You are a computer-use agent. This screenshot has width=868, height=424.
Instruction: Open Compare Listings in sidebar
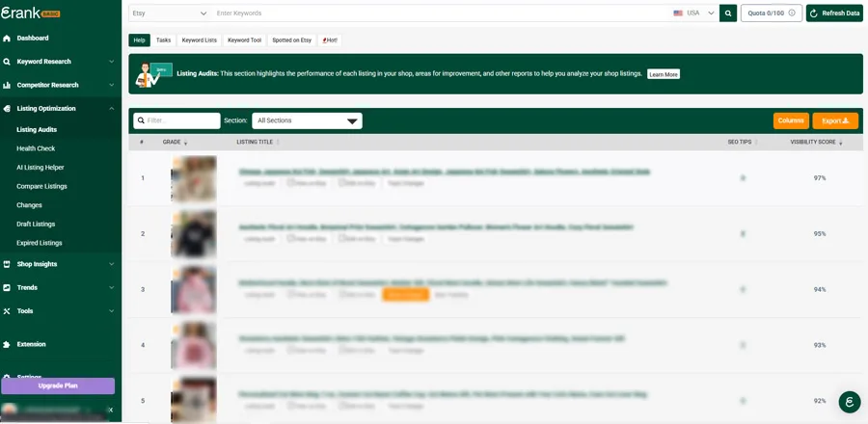pos(41,186)
